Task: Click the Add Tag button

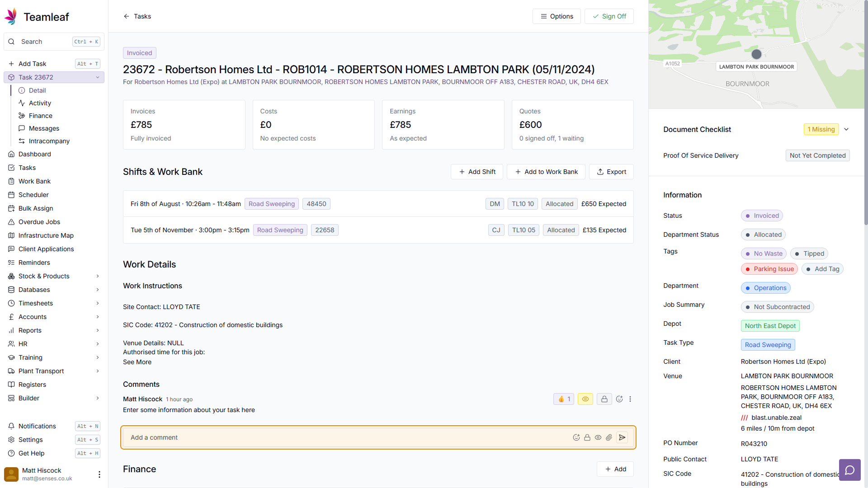Action: click(823, 269)
